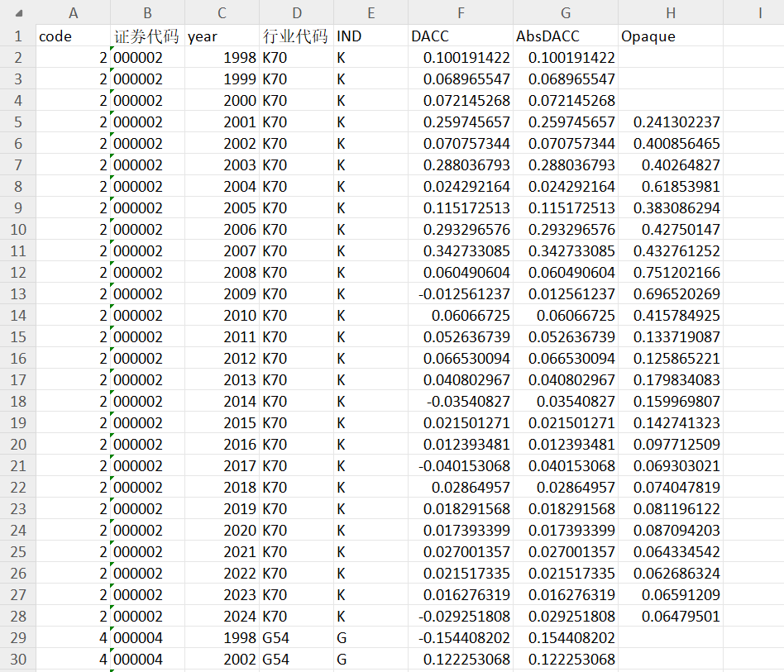Viewport: 784px width, 672px height.
Task: Select Opaque value 0.133719087
Action: click(x=671, y=336)
